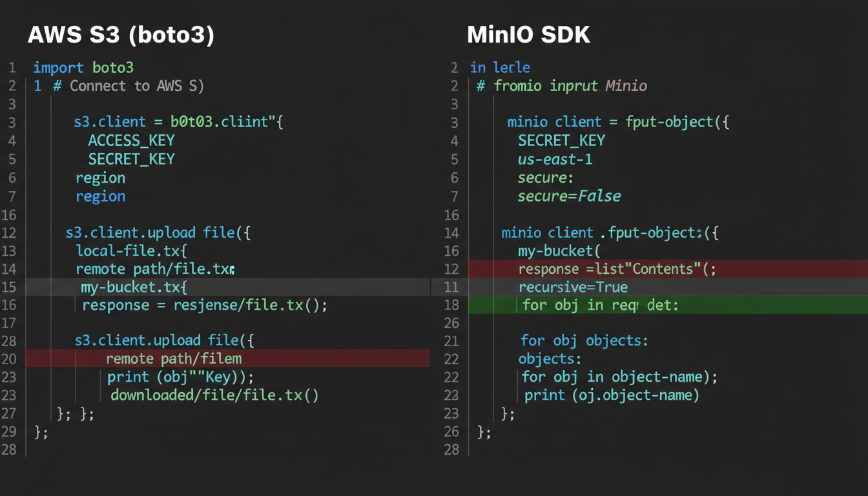This screenshot has width=868, height=496.
Task: Select "SECRET_KEY" in the MinIO SDK pane
Action: point(561,140)
